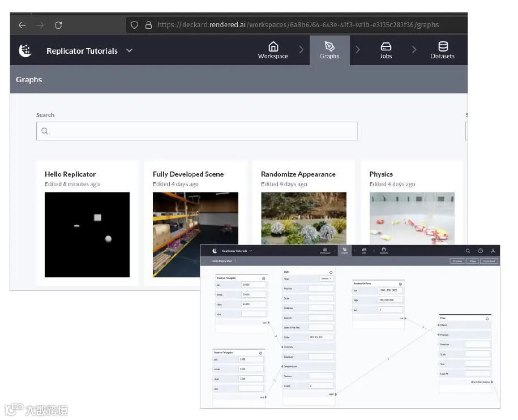
Task: Click the Light node Position field
Action: tap(321, 289)
